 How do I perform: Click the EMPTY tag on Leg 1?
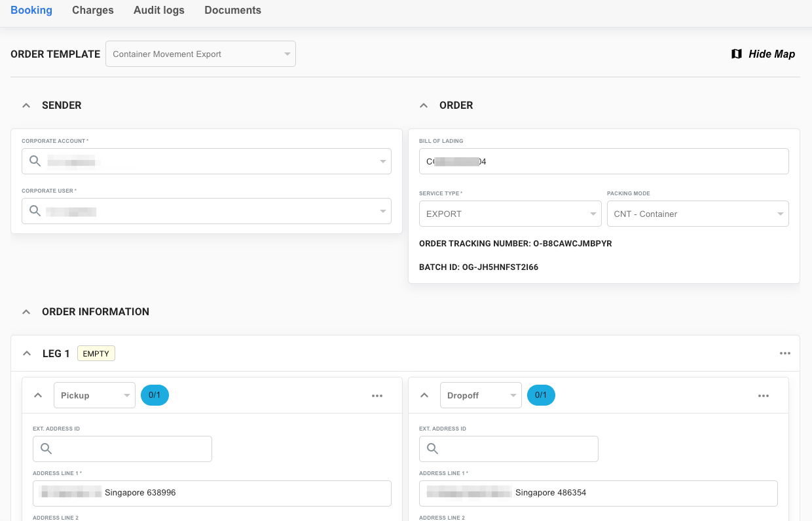pos(96,354)
